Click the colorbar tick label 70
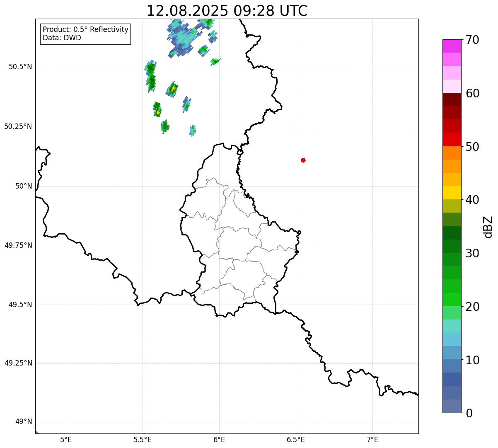Screen dimensions: 498x448 click(x=472, y=40)
